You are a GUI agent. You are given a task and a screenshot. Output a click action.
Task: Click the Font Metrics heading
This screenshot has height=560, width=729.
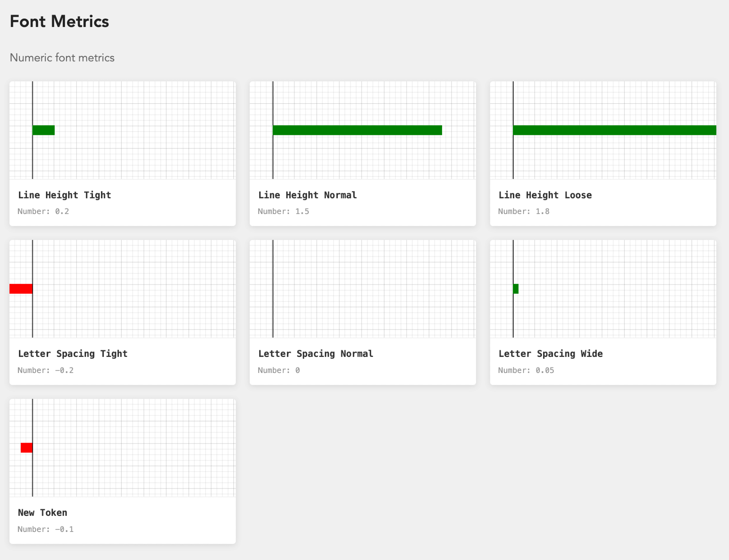[59, 22]
